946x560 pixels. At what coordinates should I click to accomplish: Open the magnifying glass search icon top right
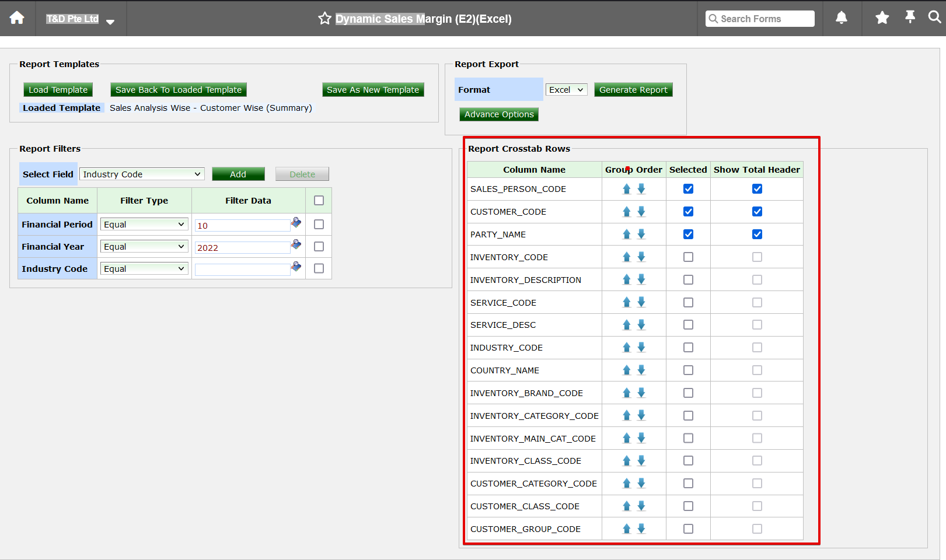click(x=934, y=18)
